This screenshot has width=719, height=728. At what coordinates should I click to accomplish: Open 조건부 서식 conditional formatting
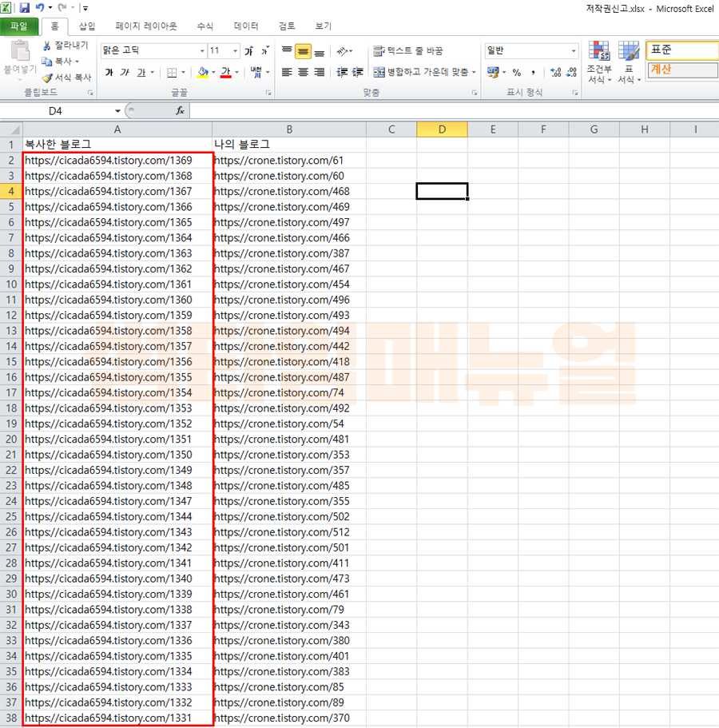pos(599,62)
